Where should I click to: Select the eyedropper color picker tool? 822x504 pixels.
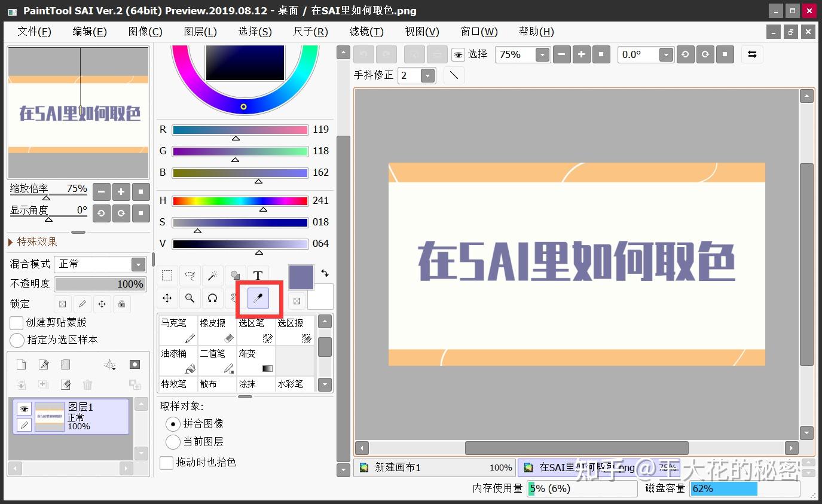[258, 298]
